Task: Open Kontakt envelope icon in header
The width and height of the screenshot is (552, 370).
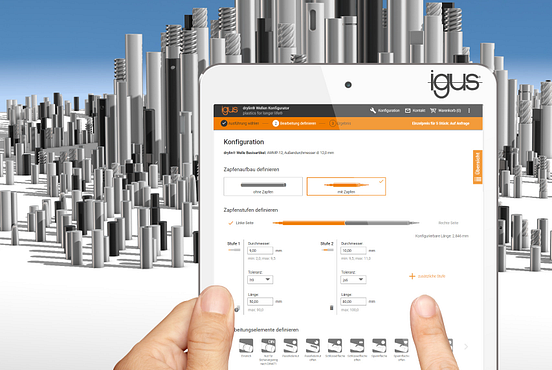Action: point(408,111)
